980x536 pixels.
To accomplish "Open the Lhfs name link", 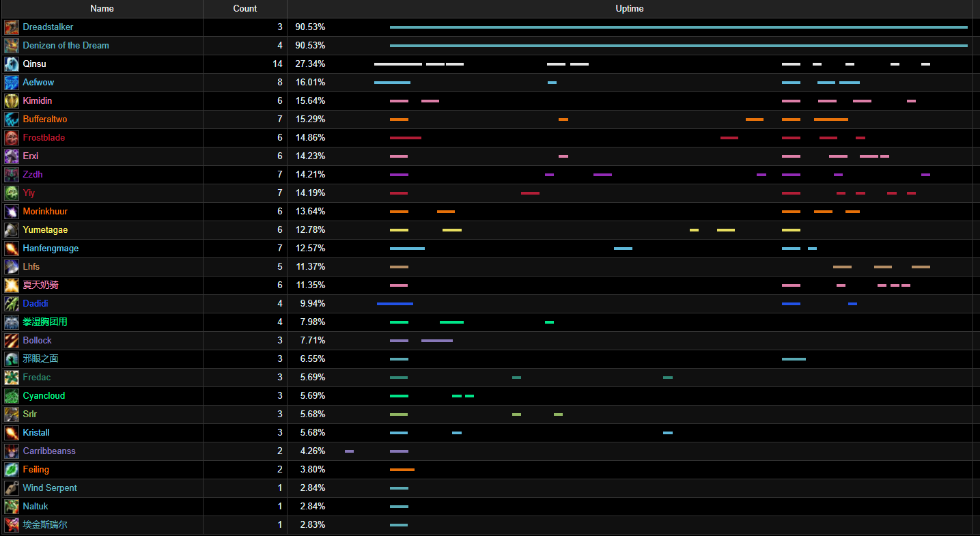I will pos(31,267).
